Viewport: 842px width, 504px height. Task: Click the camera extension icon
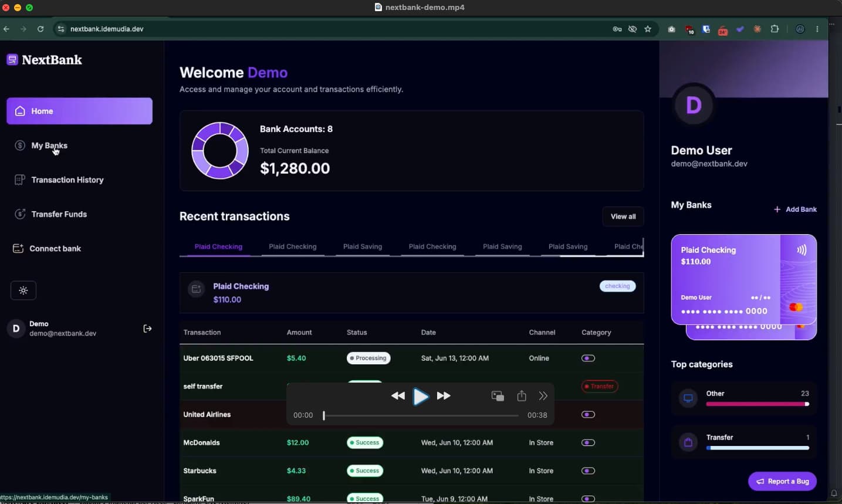click(672, 29)
